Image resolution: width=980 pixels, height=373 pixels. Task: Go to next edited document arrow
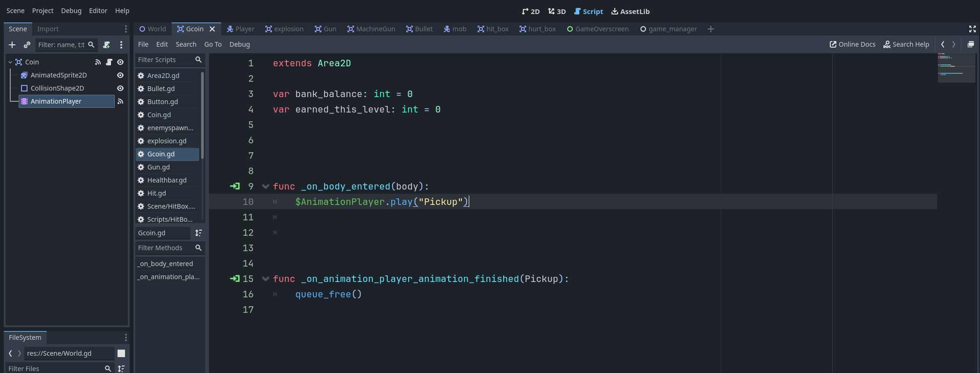pos(954,44)
